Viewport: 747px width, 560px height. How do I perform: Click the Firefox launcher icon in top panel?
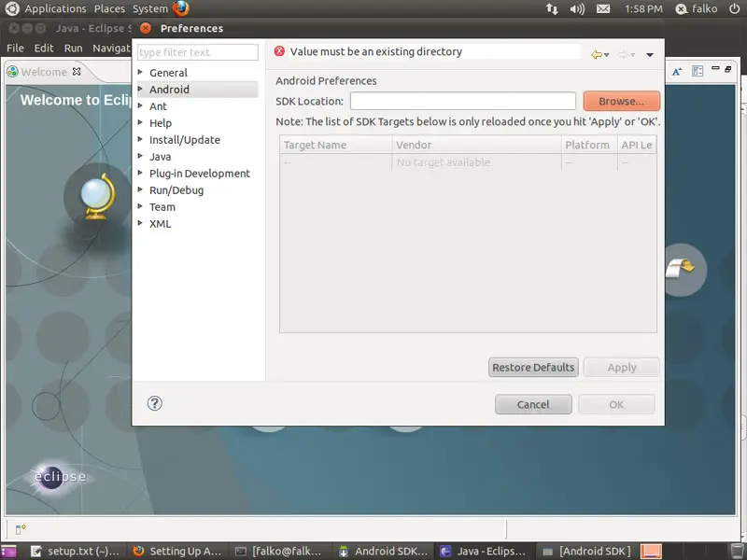click(x=181, y=8)
